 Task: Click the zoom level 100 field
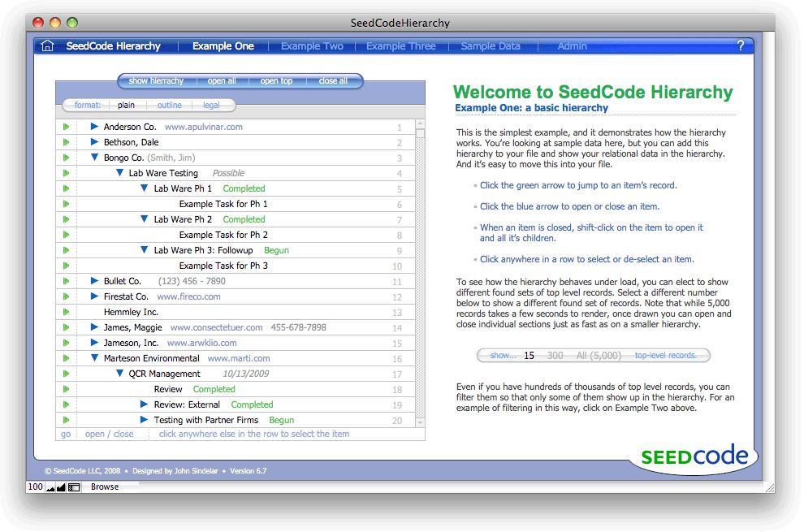click(36, 487)
